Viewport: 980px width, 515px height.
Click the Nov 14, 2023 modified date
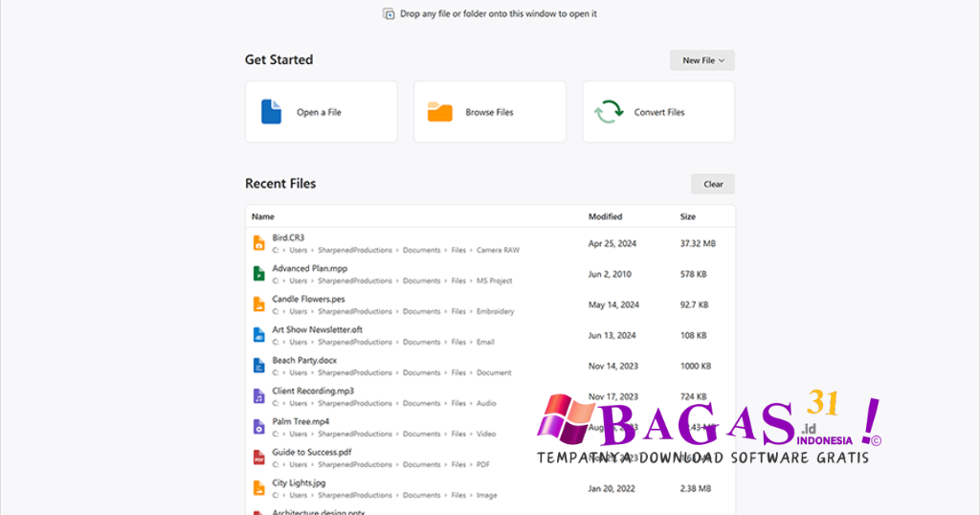(613, 367)
